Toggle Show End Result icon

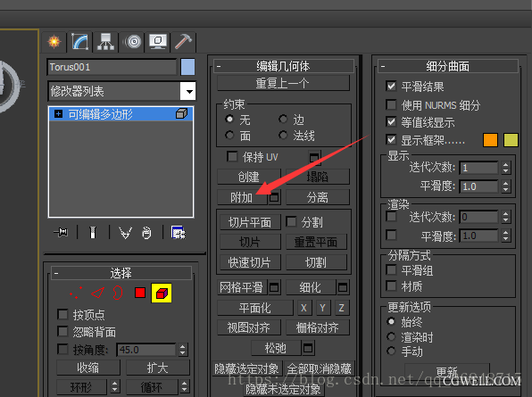93,233
